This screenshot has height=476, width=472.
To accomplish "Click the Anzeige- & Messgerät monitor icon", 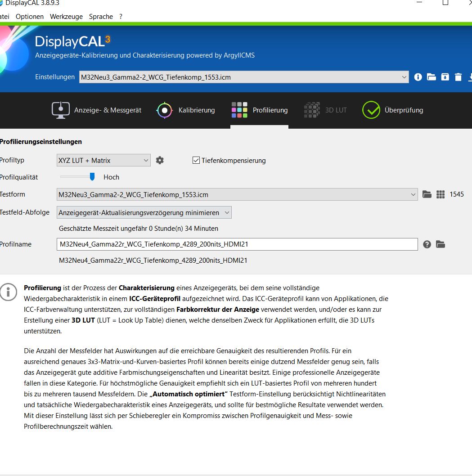I will pyautogui.click(x=61, y=110).
